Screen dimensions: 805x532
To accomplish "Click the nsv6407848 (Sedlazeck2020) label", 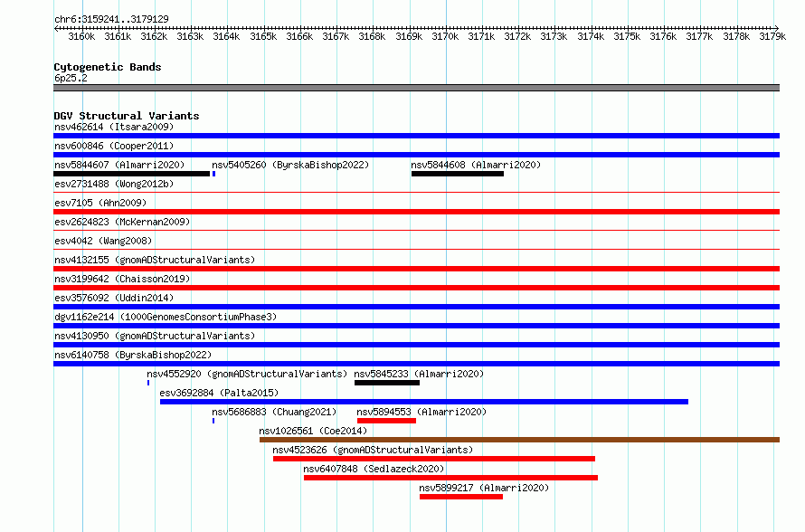I will pyautogui.click(x=374, y=469).
